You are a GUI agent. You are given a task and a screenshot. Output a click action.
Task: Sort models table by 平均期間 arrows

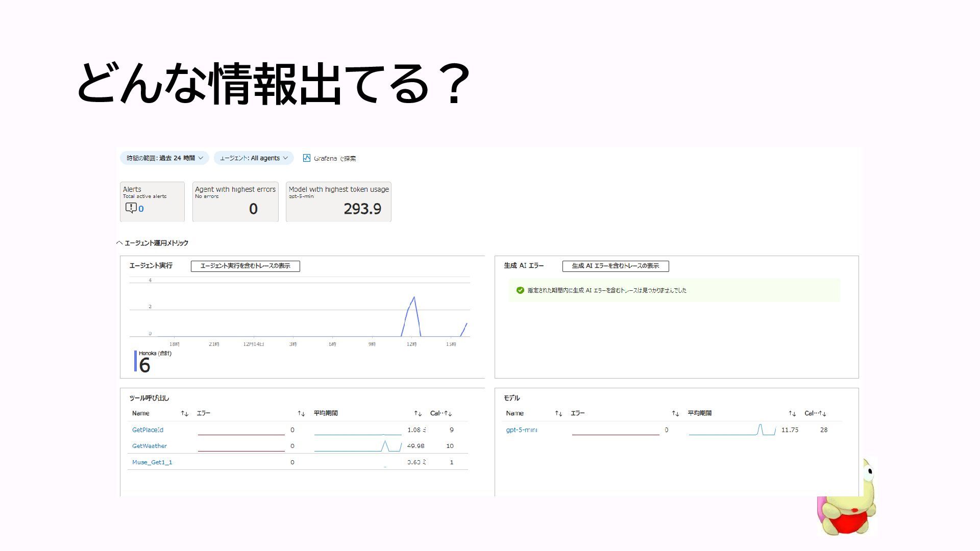point(792,414)
